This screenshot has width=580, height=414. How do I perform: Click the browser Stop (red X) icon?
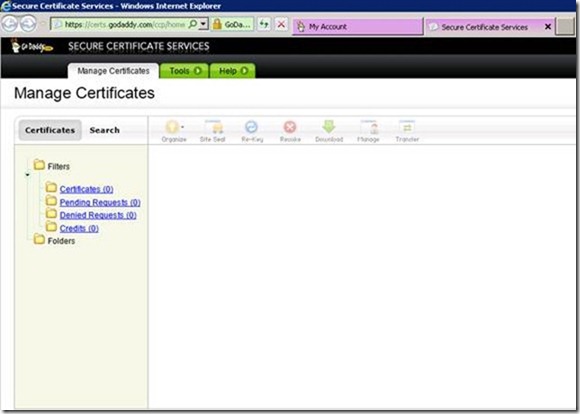pyautogui.click(x=281, y=24)
